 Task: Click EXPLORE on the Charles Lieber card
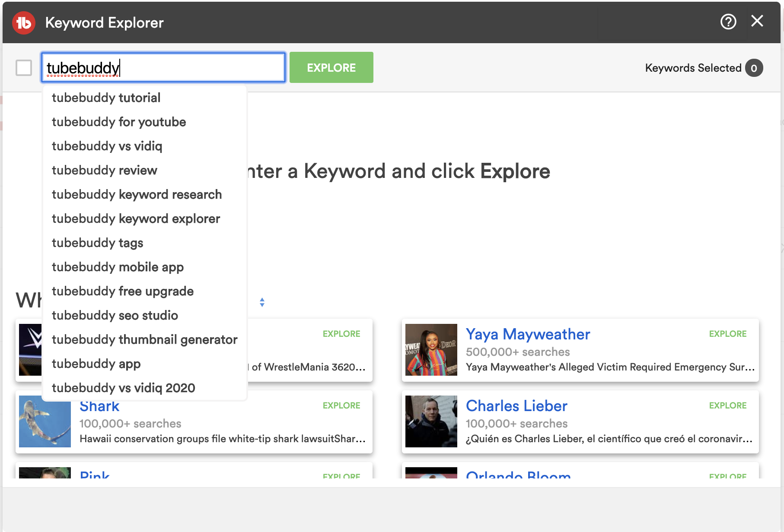pos(728,405)
